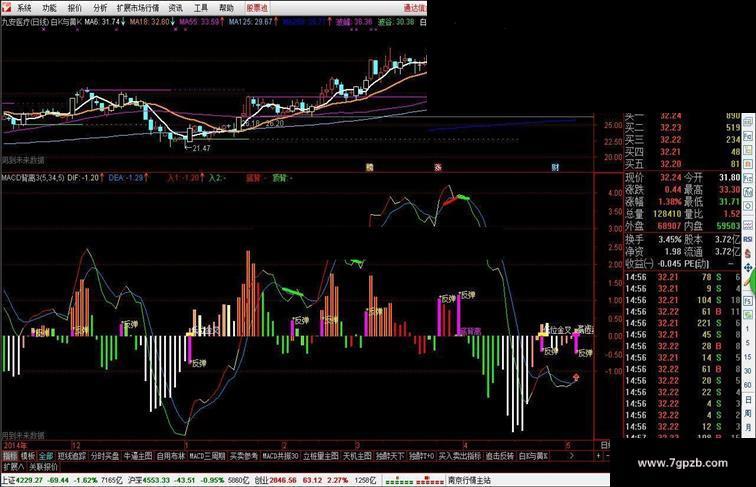Viewport: 756px width, 487px height.
Task: Select the 指标 tab
Action: 10,456
